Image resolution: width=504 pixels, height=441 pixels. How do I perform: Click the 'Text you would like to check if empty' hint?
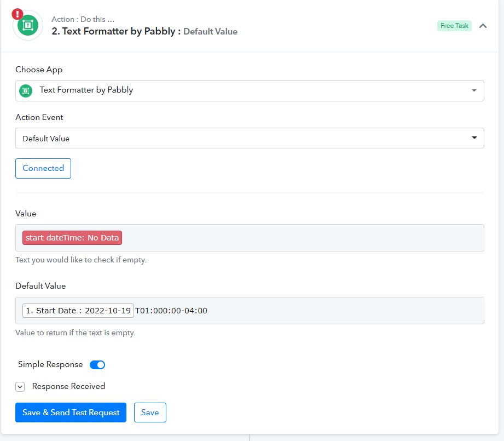(x=81, y=260)
